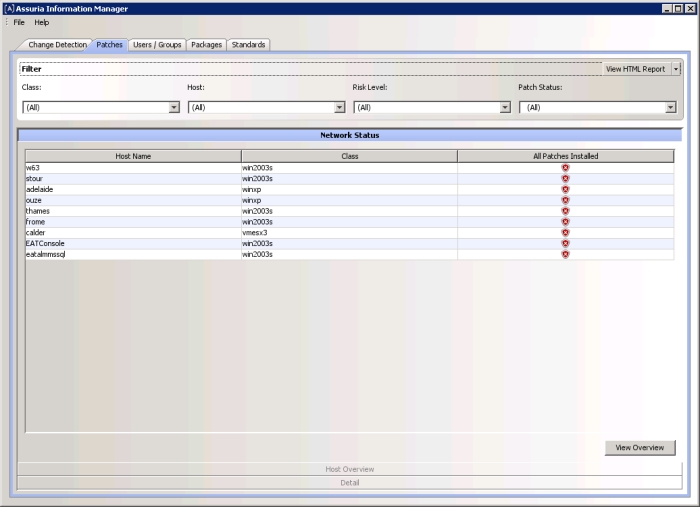Click the patch status icon for adelaide
This screenshot has width=700, height=507.
pos(565,190)
